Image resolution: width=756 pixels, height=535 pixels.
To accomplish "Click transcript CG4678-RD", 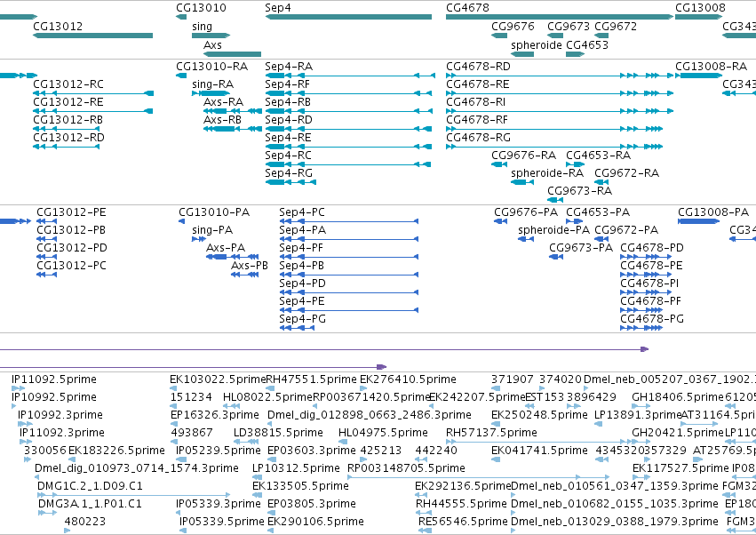I will tap(478, 66).
